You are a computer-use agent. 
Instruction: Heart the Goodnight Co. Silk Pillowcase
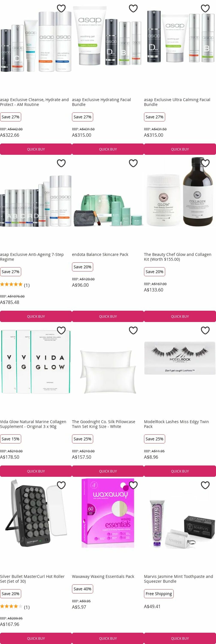133,331
